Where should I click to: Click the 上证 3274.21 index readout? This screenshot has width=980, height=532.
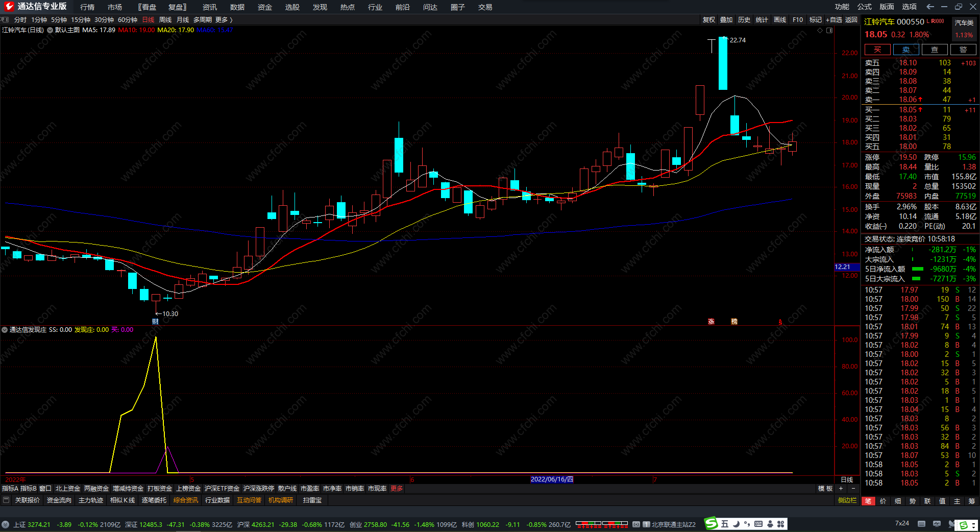coord(32,524)
